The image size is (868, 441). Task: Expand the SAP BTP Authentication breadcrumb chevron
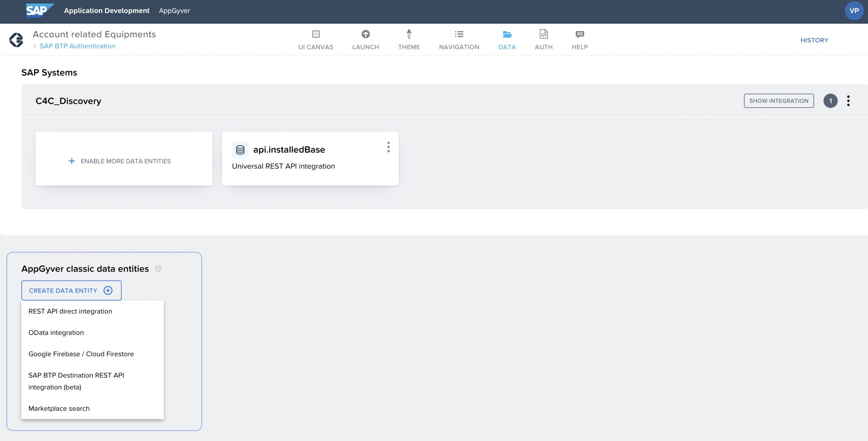point(34,46)
